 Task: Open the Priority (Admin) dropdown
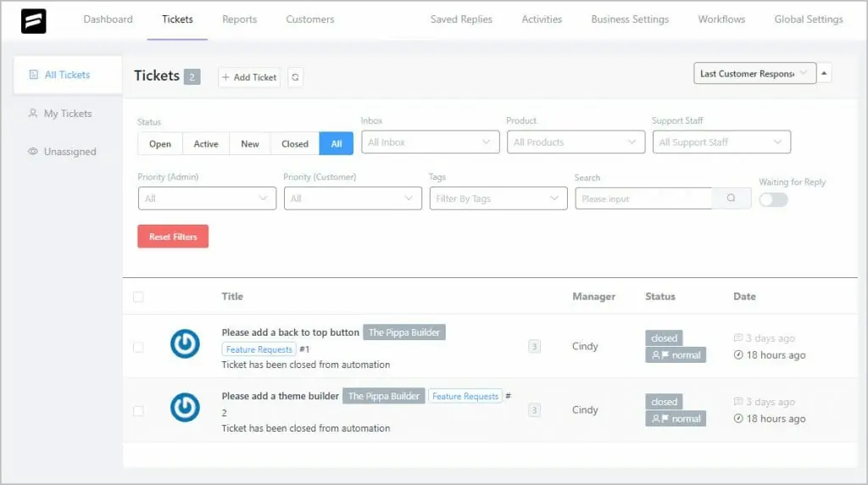pos(207,198)
